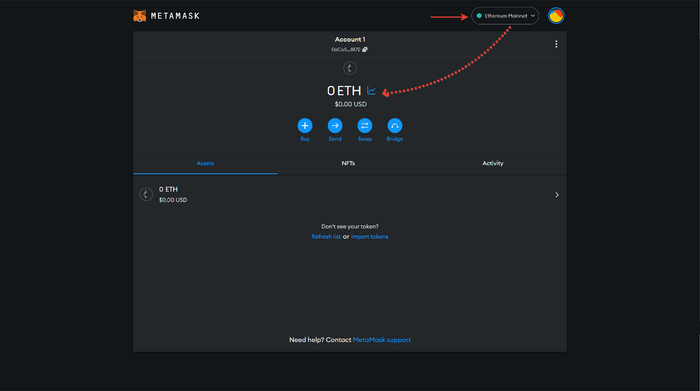Open portfolio chart icon beside 0 ETH
The width and height of the screenshot is (700, 391).
coord(371,91)
